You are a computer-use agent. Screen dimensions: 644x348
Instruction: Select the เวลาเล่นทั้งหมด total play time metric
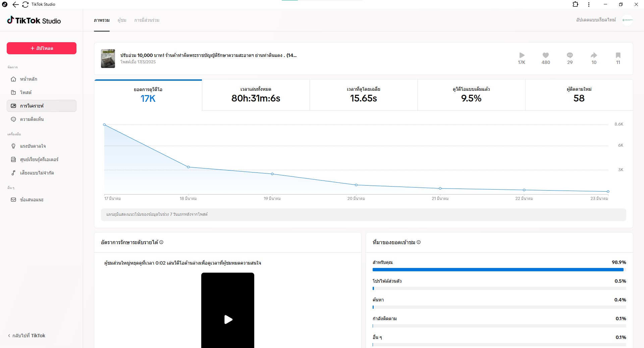tap(256, 95)
